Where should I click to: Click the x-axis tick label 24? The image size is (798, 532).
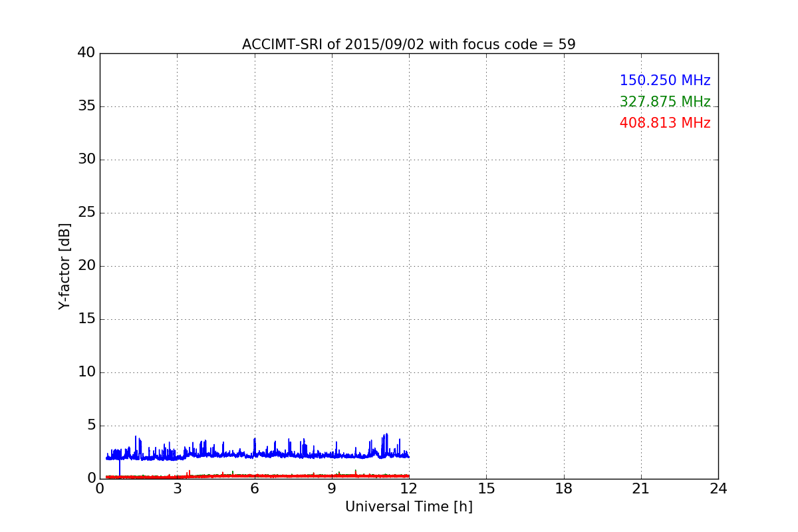pos(718,489)
